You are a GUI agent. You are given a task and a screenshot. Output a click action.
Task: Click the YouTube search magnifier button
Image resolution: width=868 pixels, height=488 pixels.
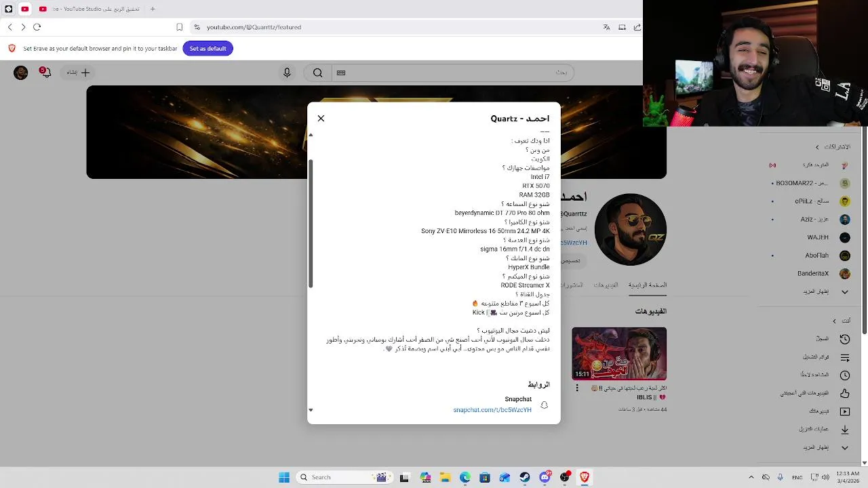(317, 73)
